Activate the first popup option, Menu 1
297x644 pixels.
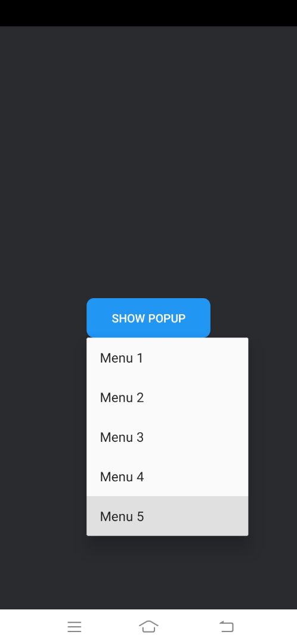click(x=167, y=358)
